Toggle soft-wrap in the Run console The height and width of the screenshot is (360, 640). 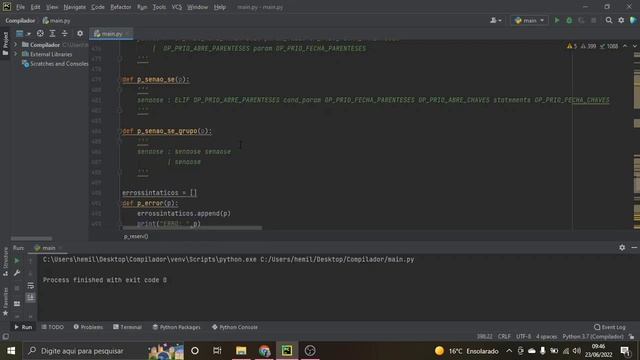pos(31,286)
